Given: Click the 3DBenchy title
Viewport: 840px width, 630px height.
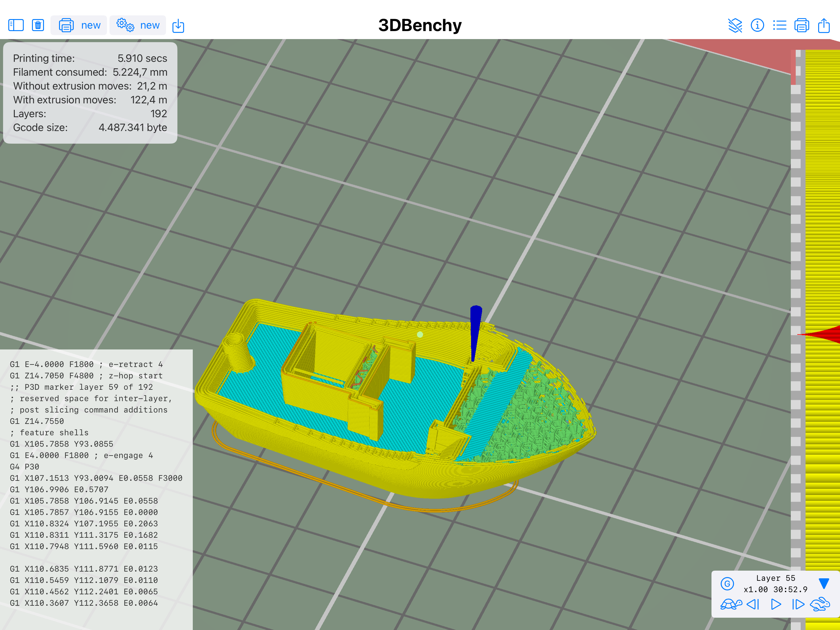Looking at the screenshot, I should [420, 26].
